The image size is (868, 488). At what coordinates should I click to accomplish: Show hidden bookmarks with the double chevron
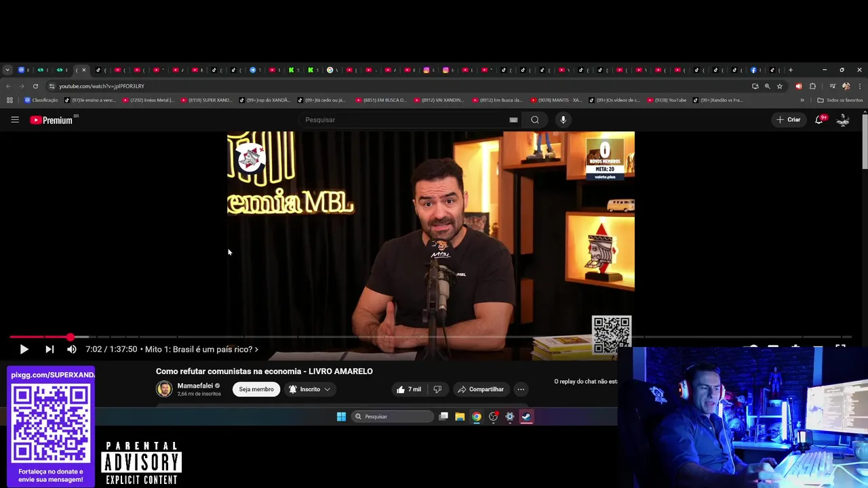(802, 100)
